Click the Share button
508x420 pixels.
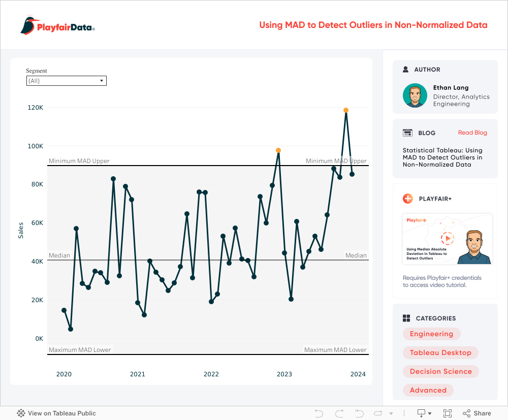(x=477, y=413)
